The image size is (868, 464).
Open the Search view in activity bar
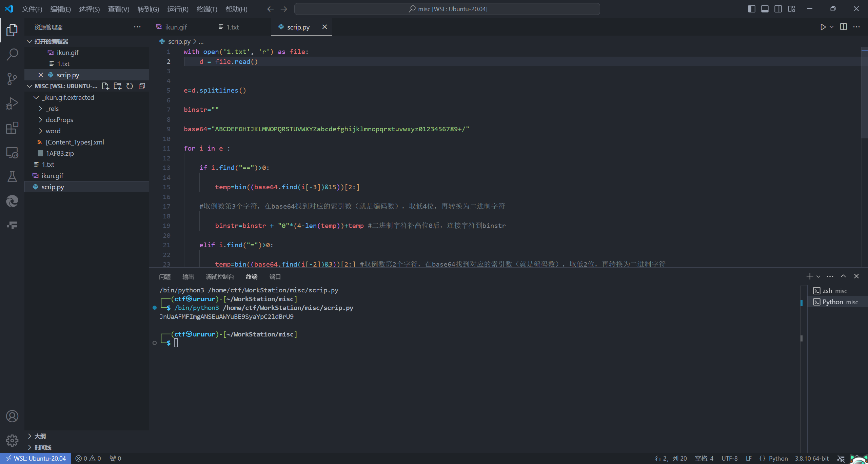12,54
